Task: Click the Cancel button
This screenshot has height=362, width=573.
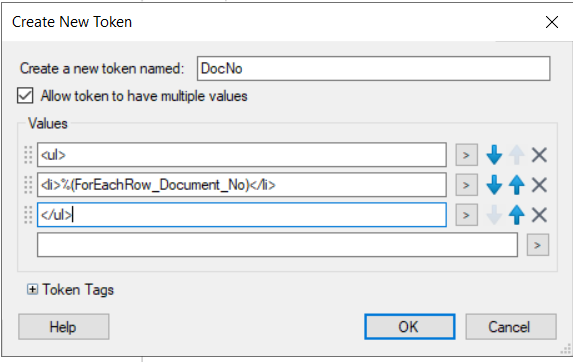Action: pyautogui.click(x=511, y=327)
